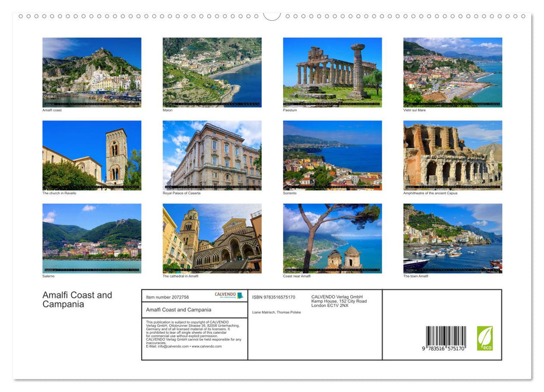Image resolution: width=544 pixels, height=392 pixels.
Task: Click the blue CALVENDO brand mark beside the logo
Action: (241, 296)
